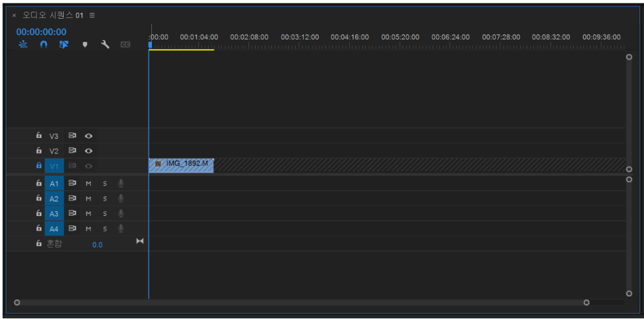Screen dimensions: 644x319
Task: Enable voice-over record on A3
Action: (x=121, y=214)
